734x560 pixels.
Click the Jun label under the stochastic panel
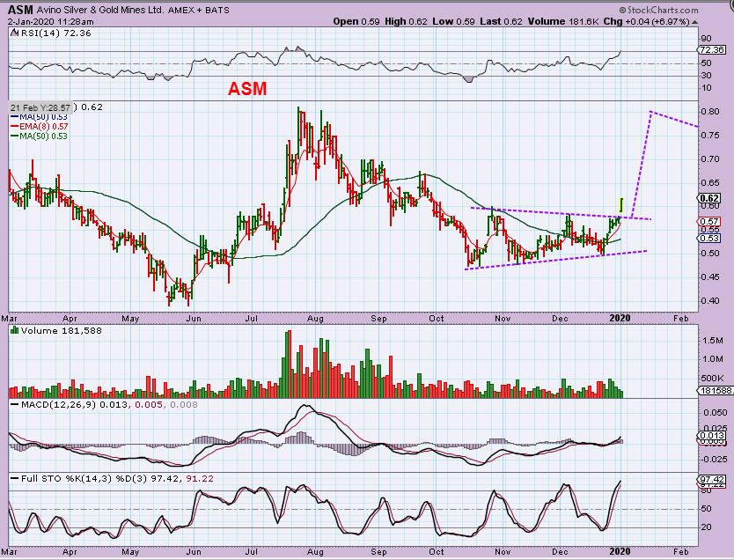pos(194,552)
